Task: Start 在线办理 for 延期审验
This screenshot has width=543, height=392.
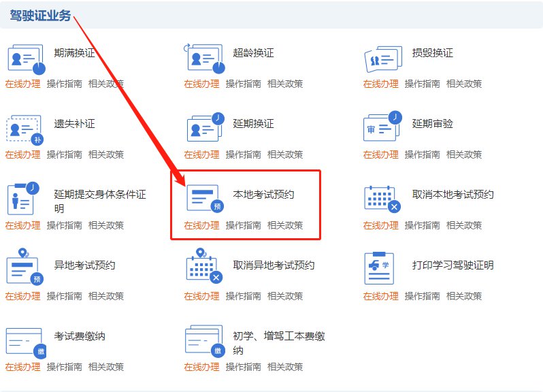Action: point(380,154)
